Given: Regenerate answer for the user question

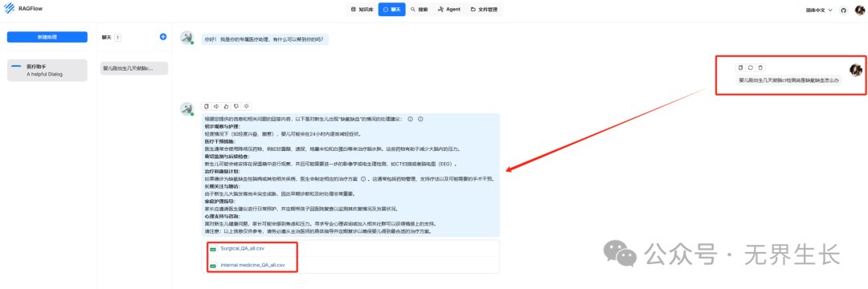Looking at the screenshot, I should (x=750, y=67).
